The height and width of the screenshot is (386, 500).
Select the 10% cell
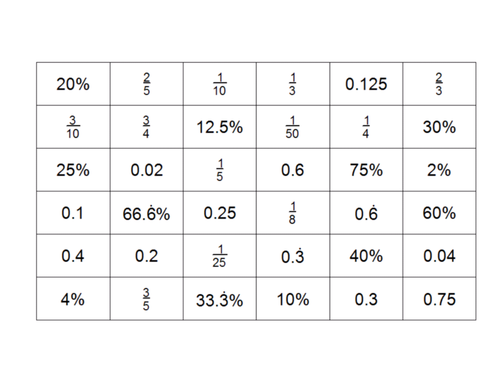(x=293, y=299)
